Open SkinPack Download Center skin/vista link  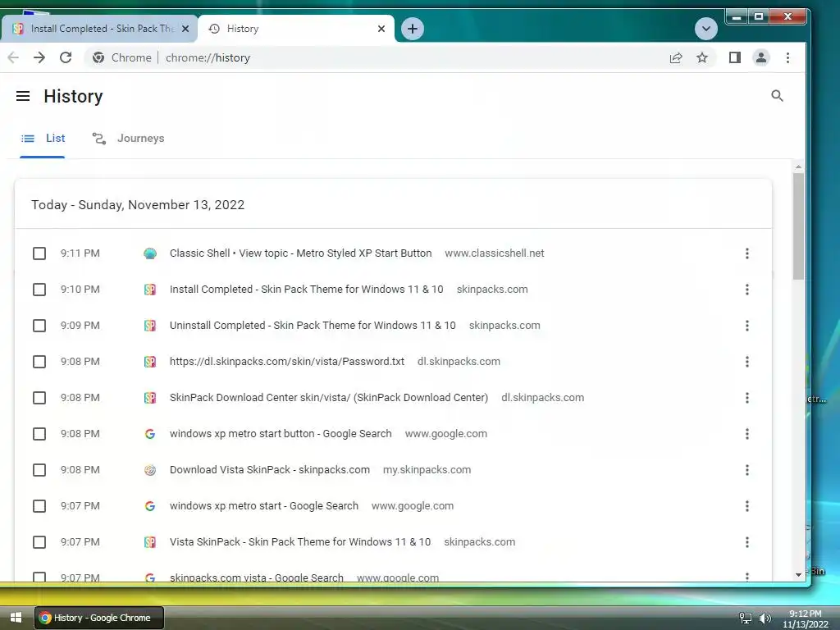329,398
